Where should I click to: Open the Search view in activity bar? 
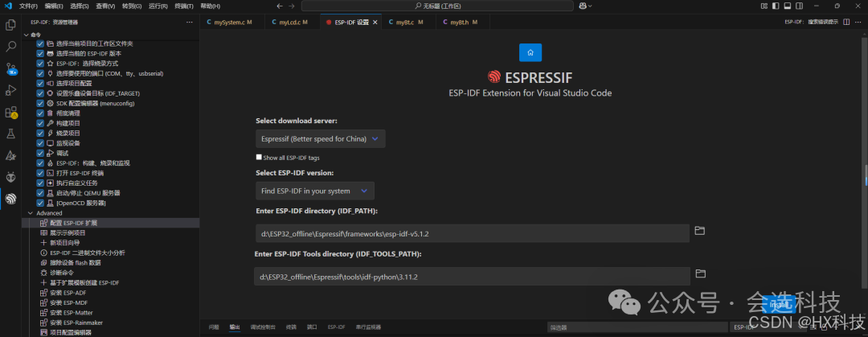[x=10, y=47]
